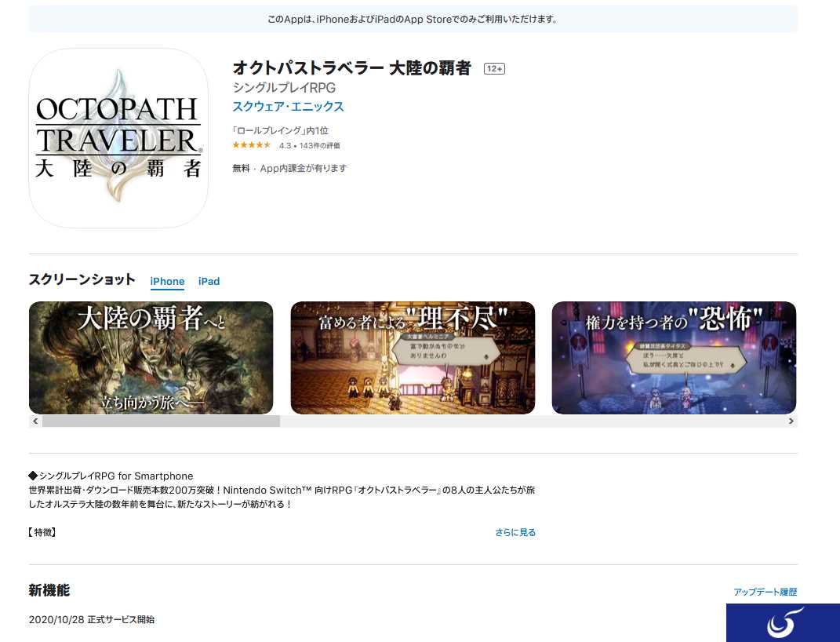Click the screenshot gallery scrollbar thumb

(x=161, y=421)
